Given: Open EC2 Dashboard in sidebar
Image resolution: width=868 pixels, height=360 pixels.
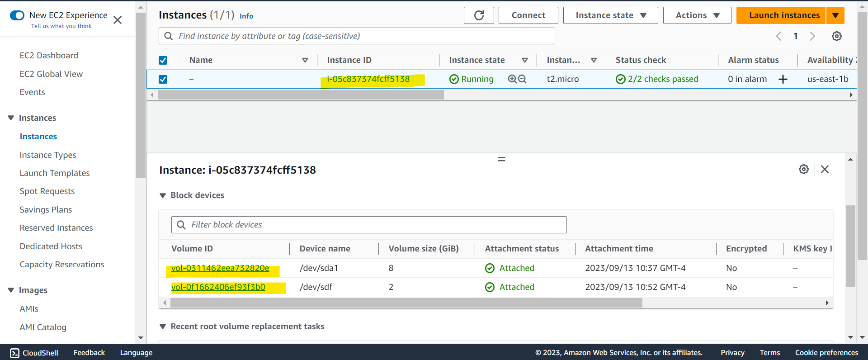Looking at the screenshot, I should click(49, 56).
